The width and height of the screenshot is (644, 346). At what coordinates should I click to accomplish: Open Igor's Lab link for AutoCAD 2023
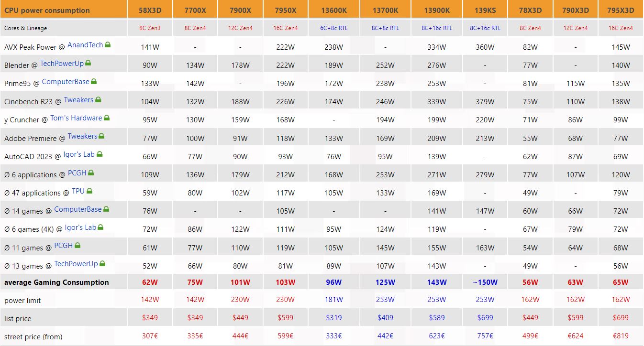tap(79, 154)
